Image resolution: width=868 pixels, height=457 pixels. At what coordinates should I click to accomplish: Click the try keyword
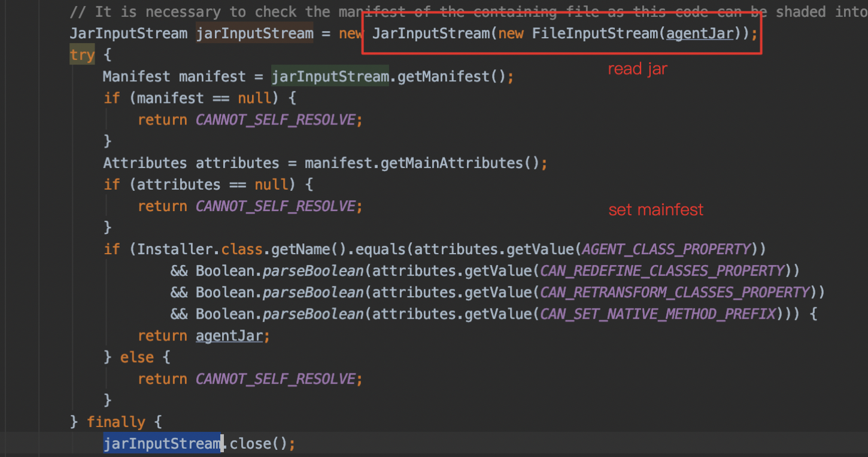[82, 55]
